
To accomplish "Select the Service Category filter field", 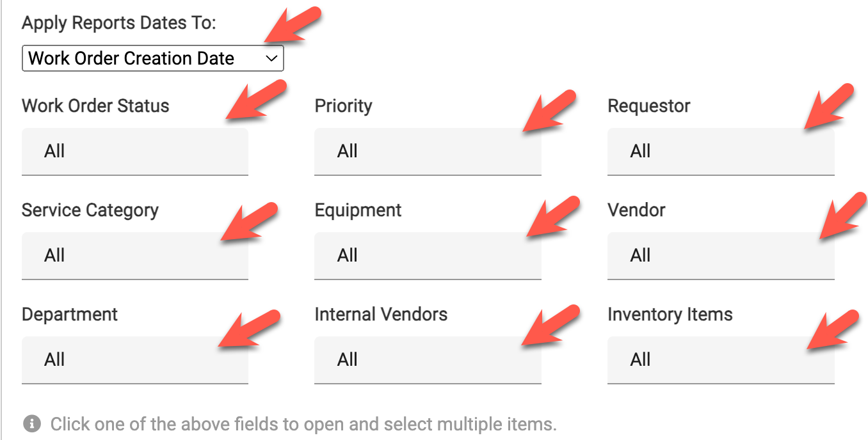I will tap(134, 256).
